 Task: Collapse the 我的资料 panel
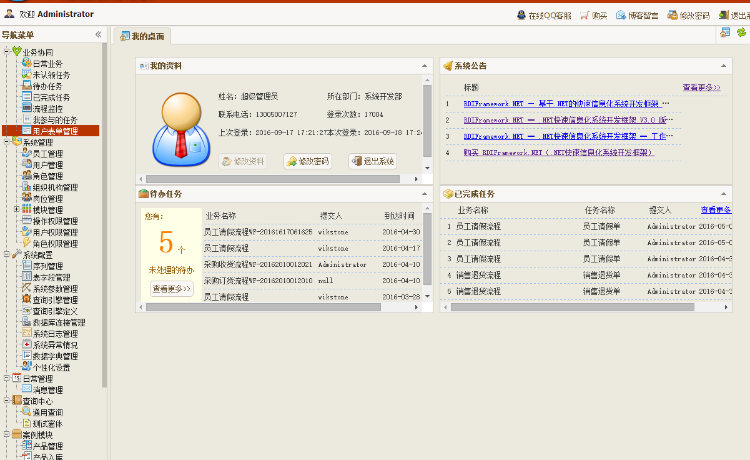tap(424, 66)
